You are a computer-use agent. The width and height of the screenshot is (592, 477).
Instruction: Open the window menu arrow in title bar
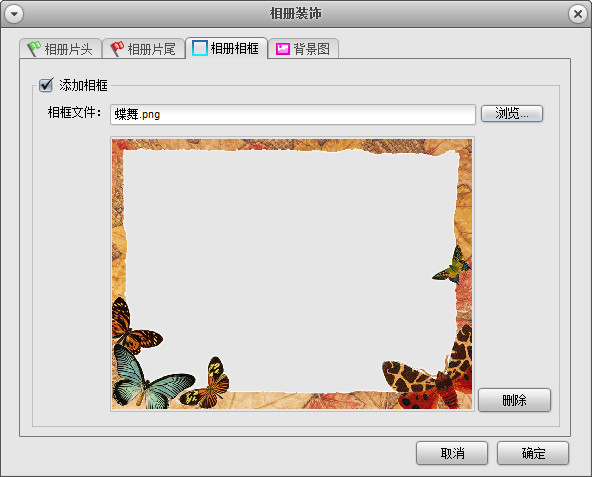point(14,14)
